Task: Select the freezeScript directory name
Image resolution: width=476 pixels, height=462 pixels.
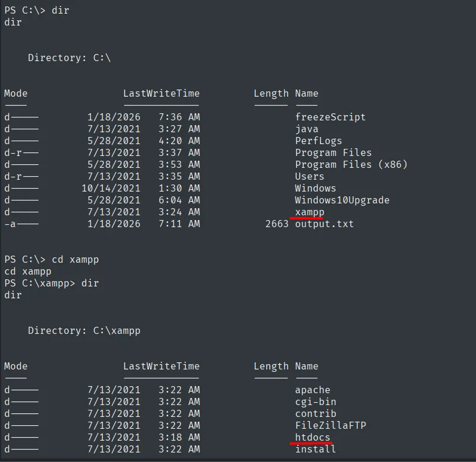Action: pyautogui.click(x=330, y=117)
